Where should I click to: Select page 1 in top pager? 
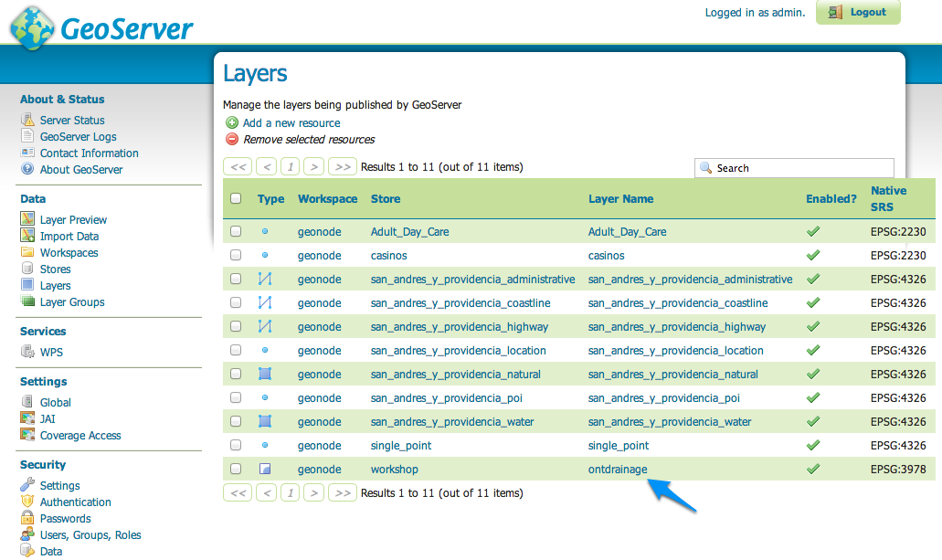(291, 166)
